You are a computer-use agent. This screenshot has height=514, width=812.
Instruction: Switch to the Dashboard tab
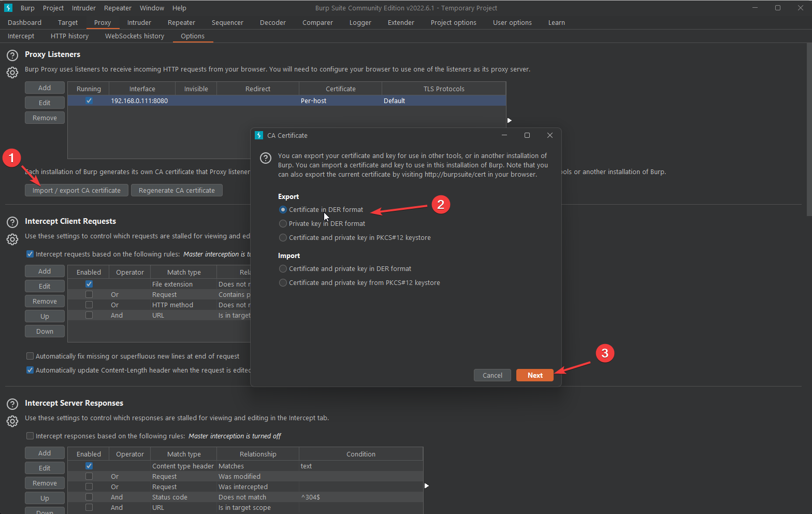click(x=24, y=22)
